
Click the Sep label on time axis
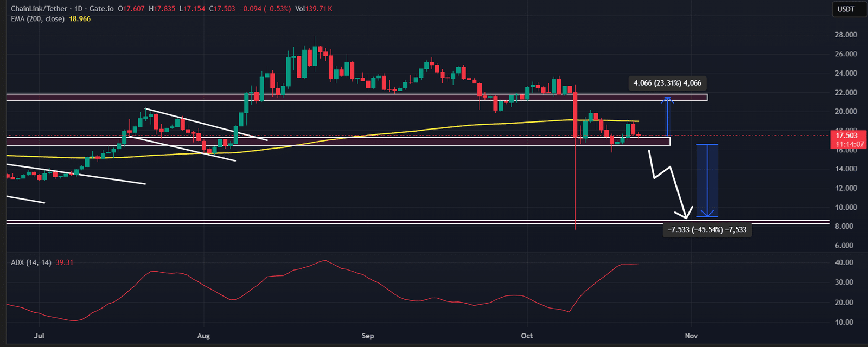[x=368, y=336]
